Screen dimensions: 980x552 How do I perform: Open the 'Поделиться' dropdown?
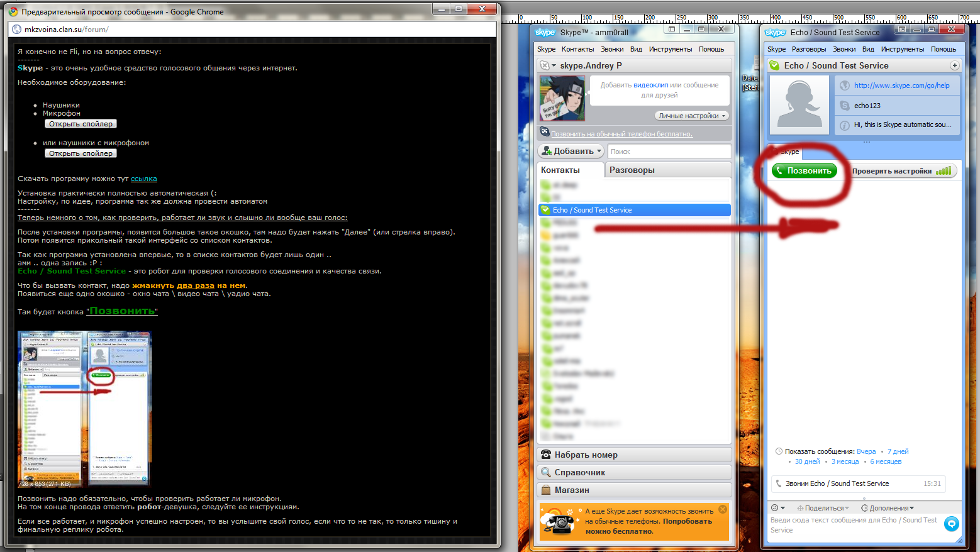(823, 508)
